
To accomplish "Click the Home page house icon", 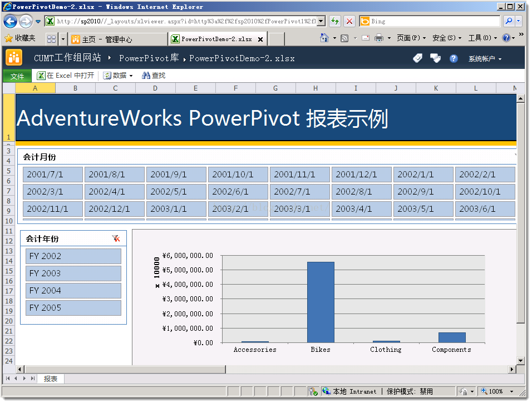I will (x=324, y=38).
